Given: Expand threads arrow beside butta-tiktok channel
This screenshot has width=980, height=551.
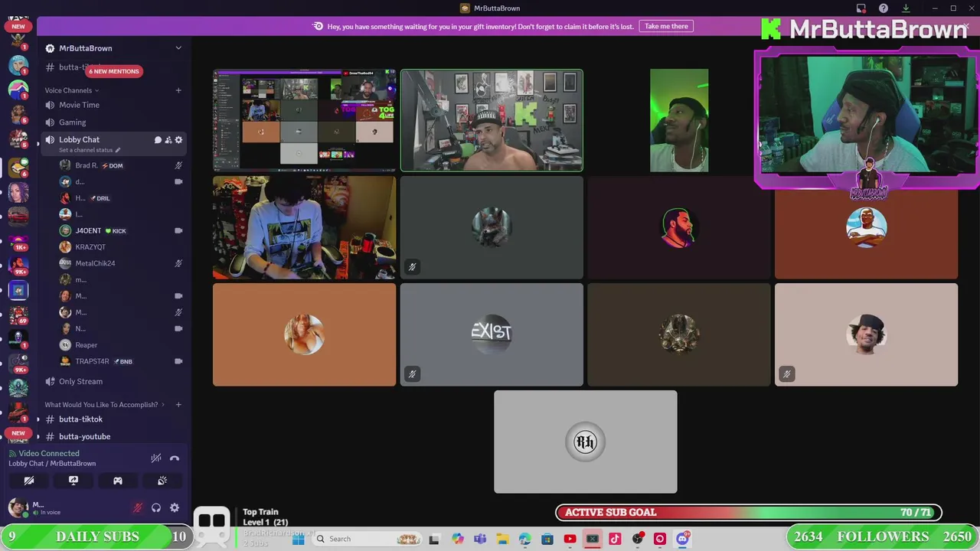Looking at the screenshot, I should (38, 419).
